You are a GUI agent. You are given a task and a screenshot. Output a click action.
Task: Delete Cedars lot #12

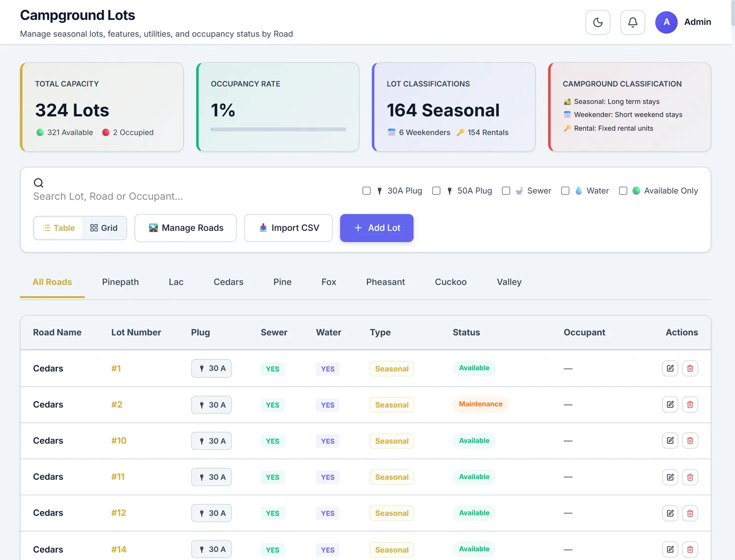coord(690,513)
